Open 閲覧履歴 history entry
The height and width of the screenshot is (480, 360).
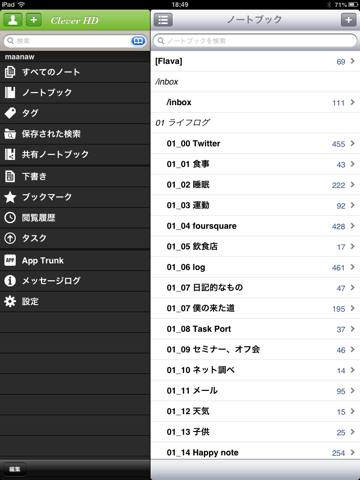coord(75,218)
